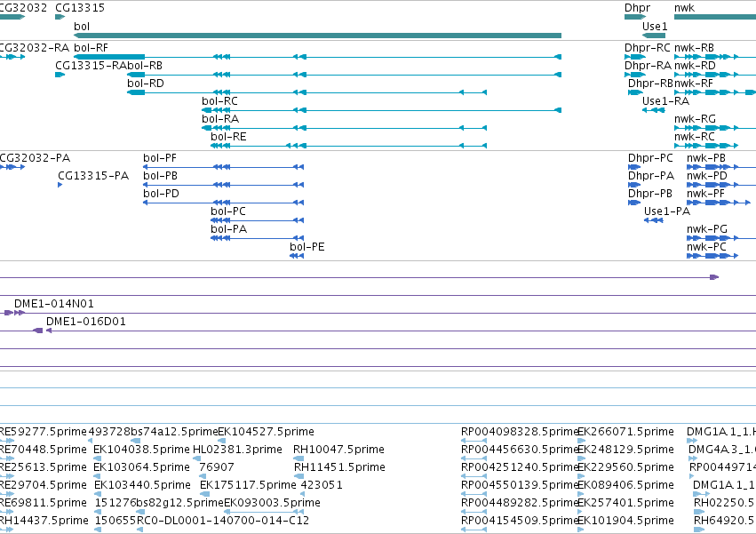
Task: Select nwk-PG protein
Action: click(721, 238)
